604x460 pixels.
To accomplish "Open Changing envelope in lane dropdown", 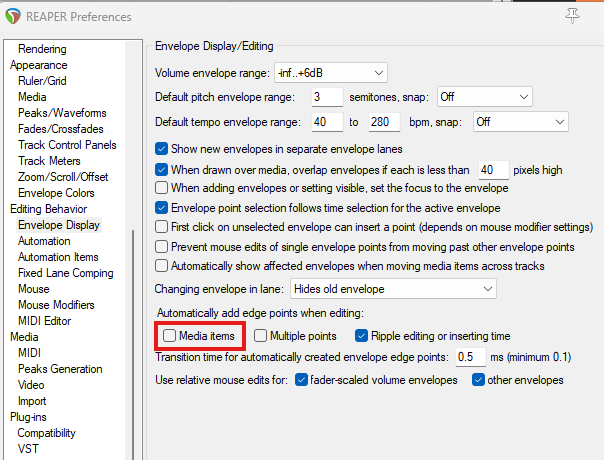I will [x=393, y=289].
